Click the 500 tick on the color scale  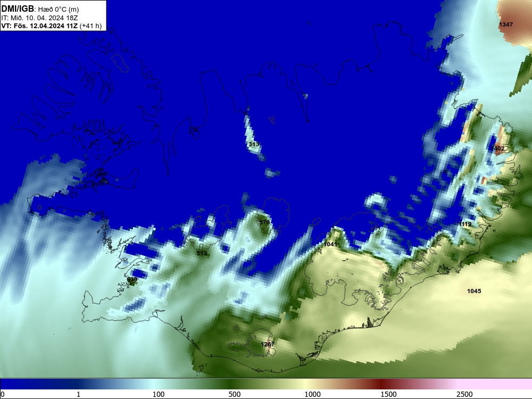235,394
